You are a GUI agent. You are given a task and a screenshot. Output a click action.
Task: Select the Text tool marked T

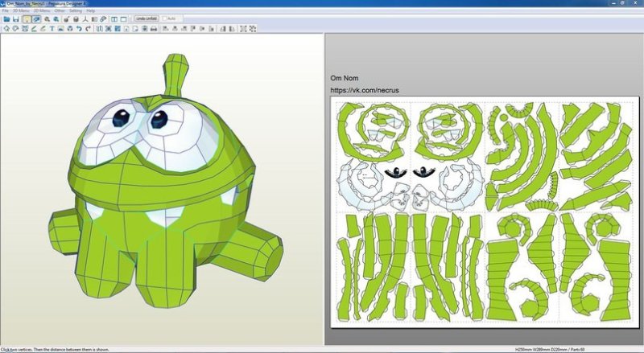click(x=52, y=29)
